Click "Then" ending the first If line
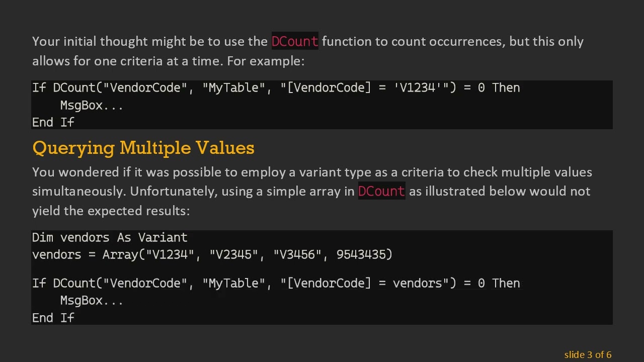The height and width of the screenshot is (362, 644). pos(506,88)
